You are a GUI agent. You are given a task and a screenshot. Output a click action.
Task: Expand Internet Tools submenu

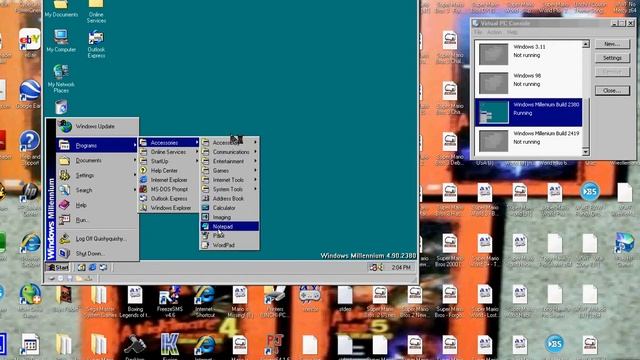click(229, 180)
